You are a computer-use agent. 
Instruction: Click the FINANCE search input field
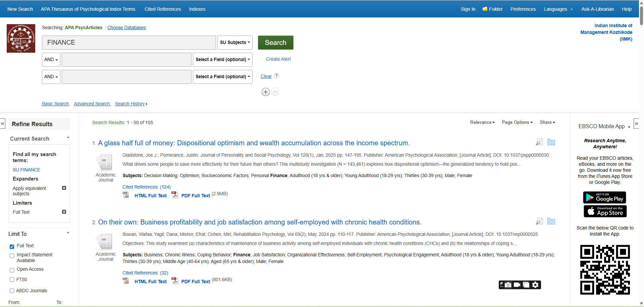(x=129, y=43)
